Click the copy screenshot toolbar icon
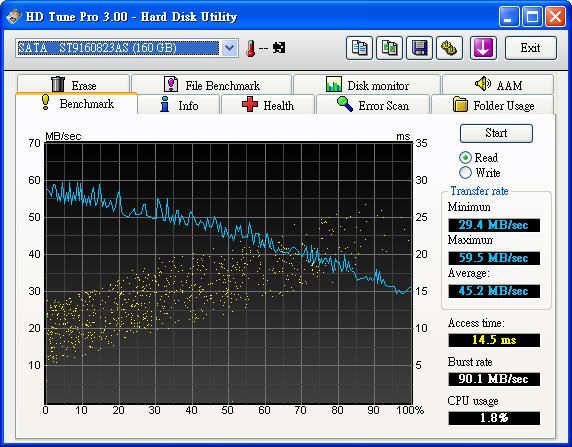This screenshot has height=447, width=572. tap(389, 48)
